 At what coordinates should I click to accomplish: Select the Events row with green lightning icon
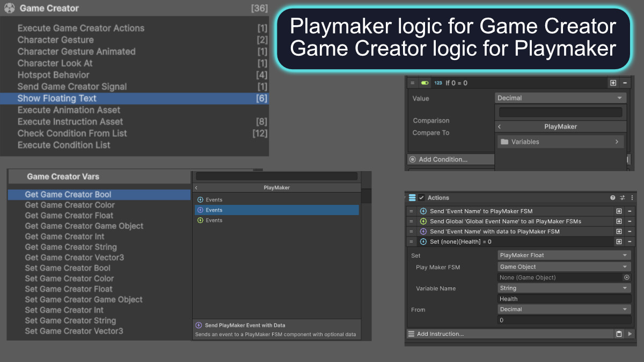pyautogui.click(x=277, y=220)
